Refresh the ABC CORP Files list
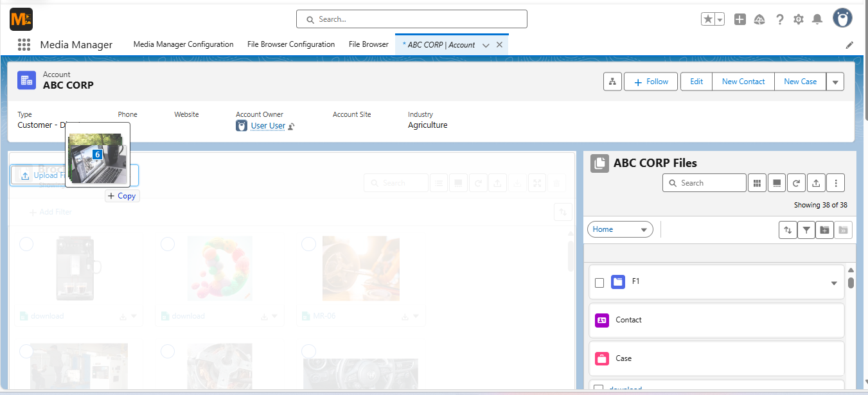This screenshot has height=395, width=868. point(796,182)
